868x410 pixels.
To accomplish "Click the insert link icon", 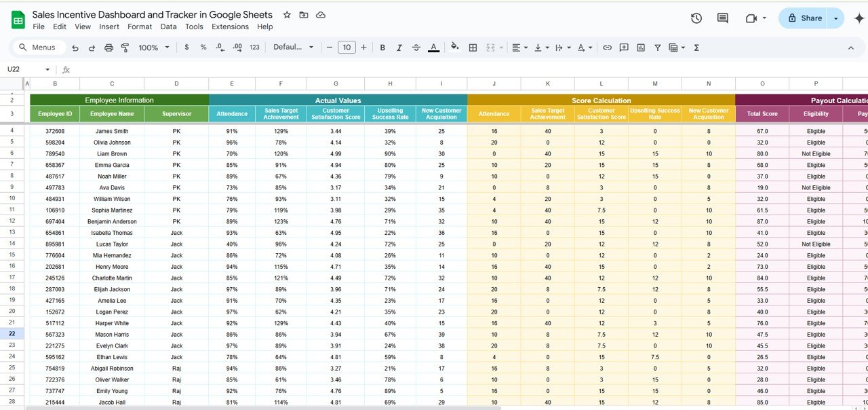I will [607, 48].
